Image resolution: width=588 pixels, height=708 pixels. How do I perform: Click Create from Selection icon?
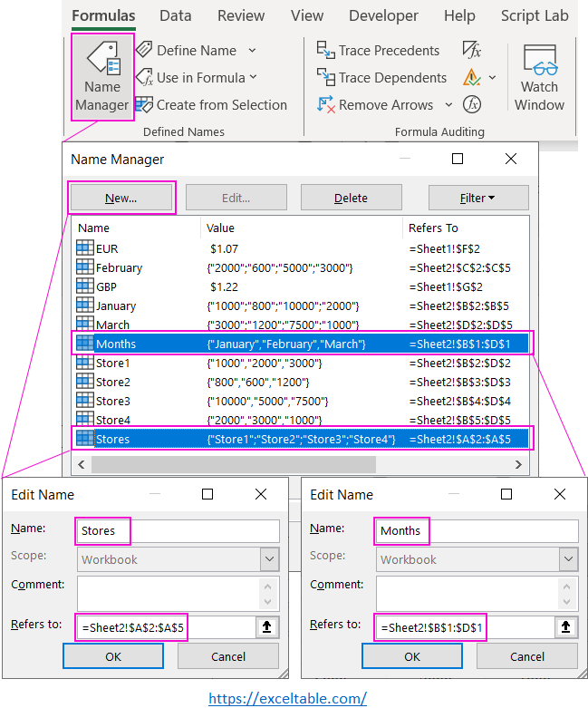tap(143, 105)
